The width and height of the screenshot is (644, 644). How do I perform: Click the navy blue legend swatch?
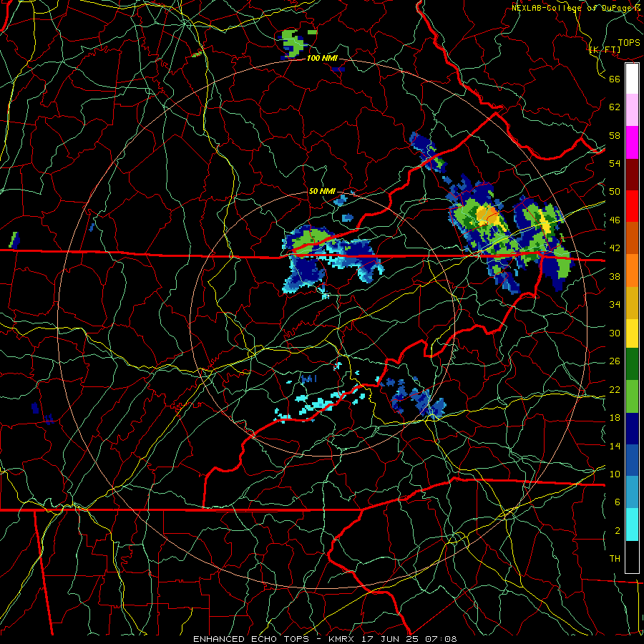point(632,429)
